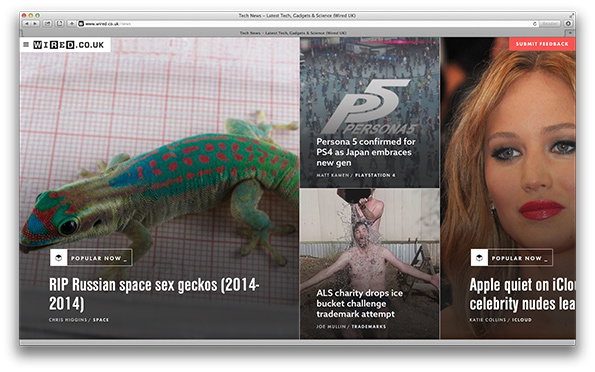Select the Tech News tab in tab bar
This screenshot has height=372, width=595.
293,33
